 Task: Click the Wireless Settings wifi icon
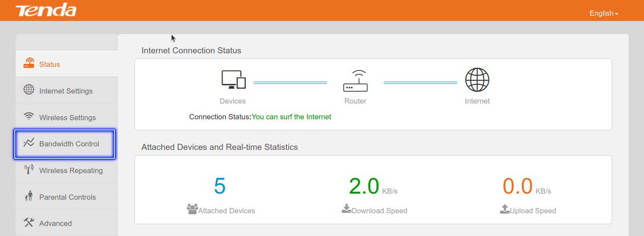(x=29, y=116)
